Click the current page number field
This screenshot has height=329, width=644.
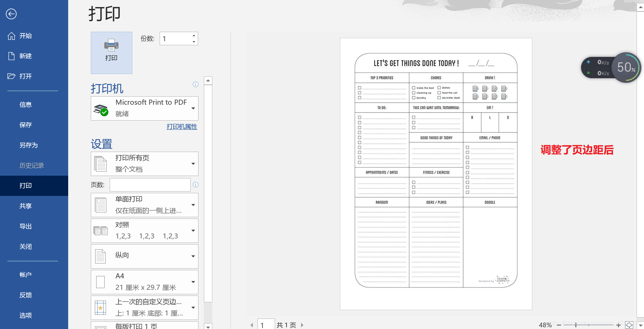(266, 324)
